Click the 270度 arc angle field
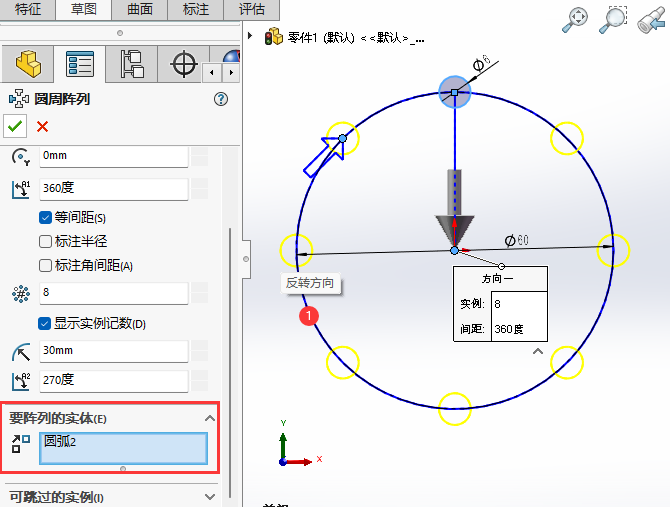 pos(114,381)
